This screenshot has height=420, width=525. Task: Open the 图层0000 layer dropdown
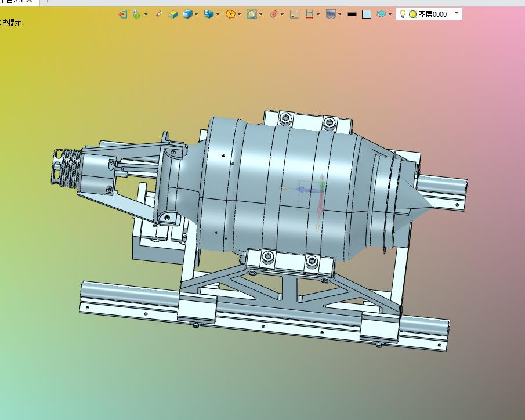(x=457, y=13)
